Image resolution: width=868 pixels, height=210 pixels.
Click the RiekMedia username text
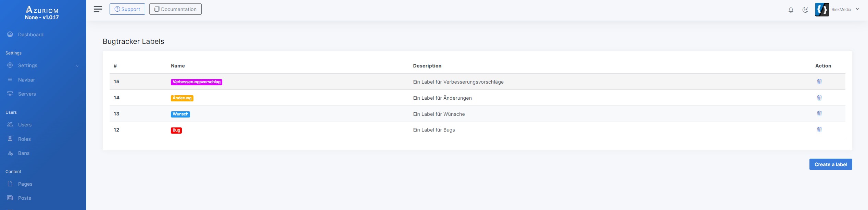pos(841,10)
